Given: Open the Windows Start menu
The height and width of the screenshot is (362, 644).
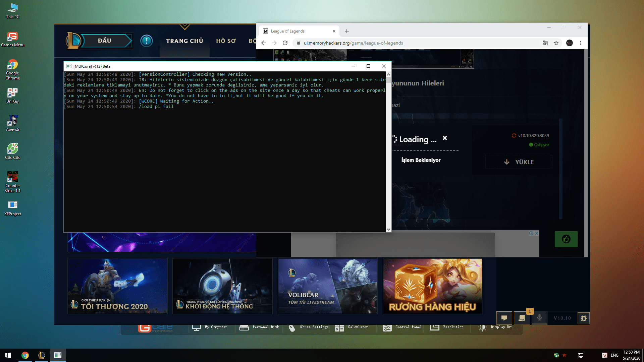Looking at the screenshot, I should tap(8, 355).
